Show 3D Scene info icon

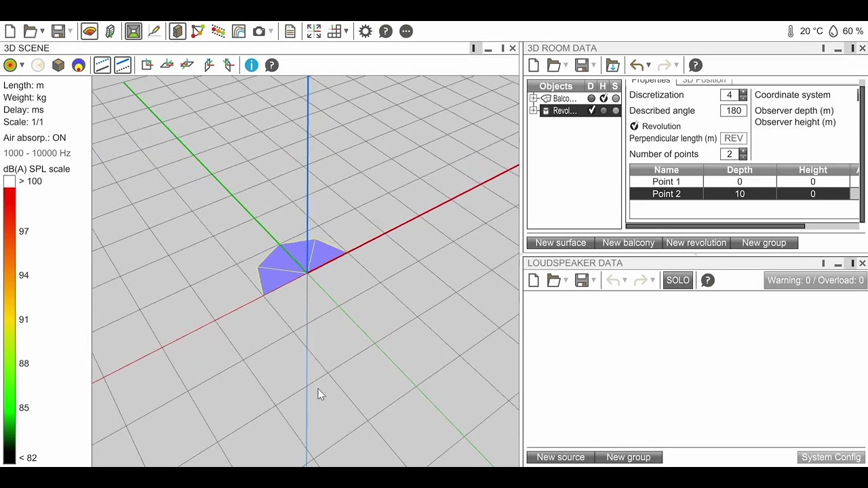pos(252,65)
